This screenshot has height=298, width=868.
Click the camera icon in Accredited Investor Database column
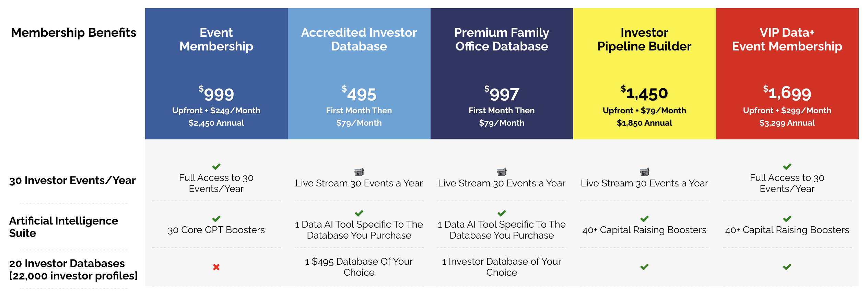359,172
